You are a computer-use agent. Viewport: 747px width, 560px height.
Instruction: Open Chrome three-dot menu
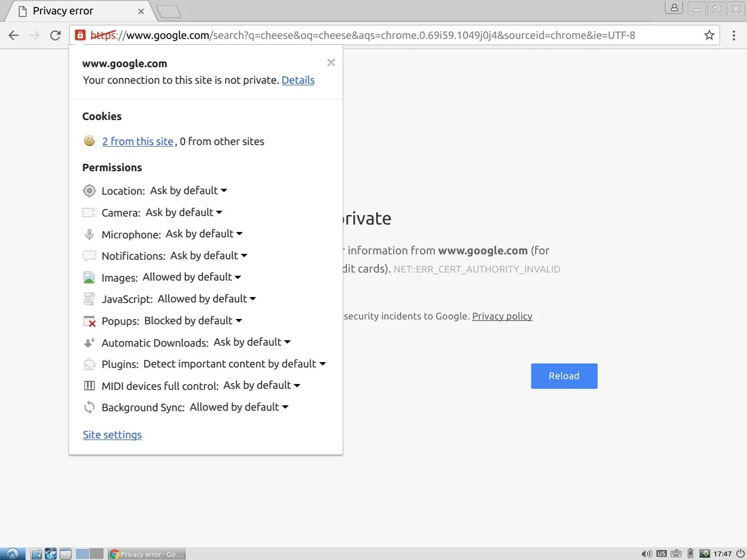point(734,35)
